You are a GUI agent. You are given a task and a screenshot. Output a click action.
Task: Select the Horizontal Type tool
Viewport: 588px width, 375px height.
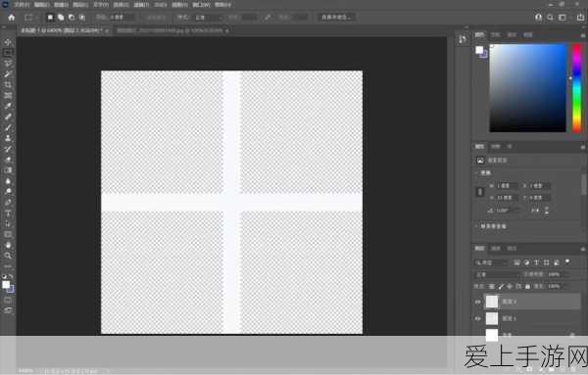[8, 213]
